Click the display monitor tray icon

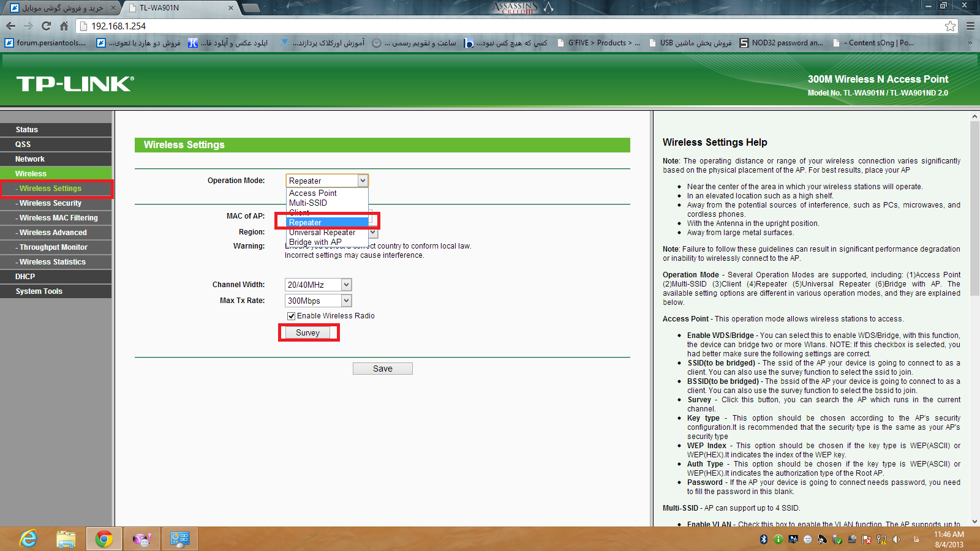tap(793, 539)
